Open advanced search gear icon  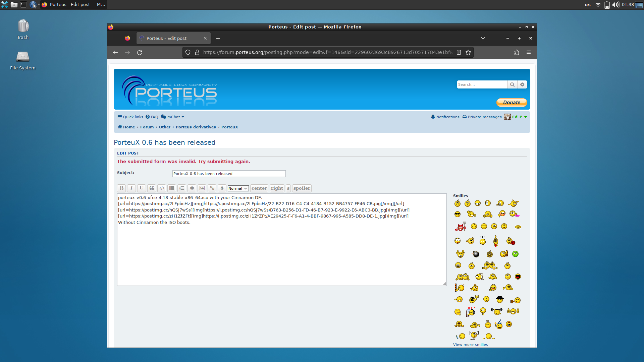point(522,84)
